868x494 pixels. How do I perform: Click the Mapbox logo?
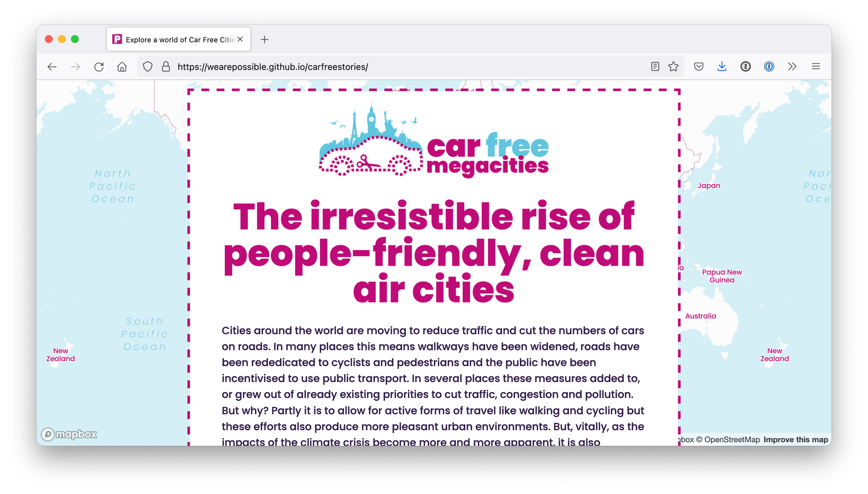[69, 434]
